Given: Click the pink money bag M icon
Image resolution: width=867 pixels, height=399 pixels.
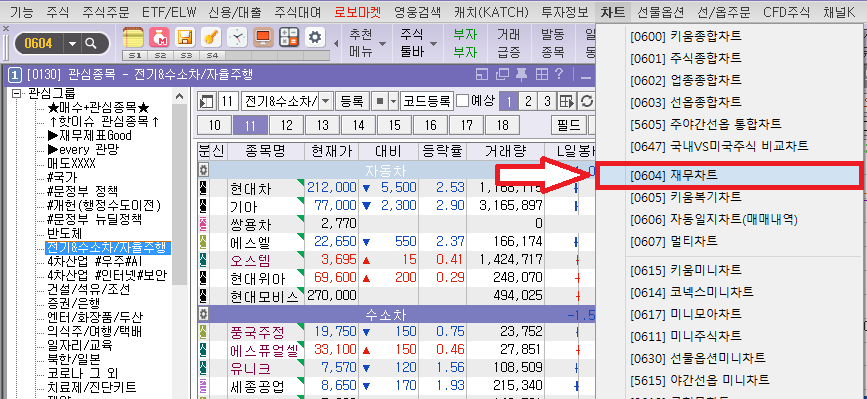Looking at the screenshot, I should click(x=159, y=38).
